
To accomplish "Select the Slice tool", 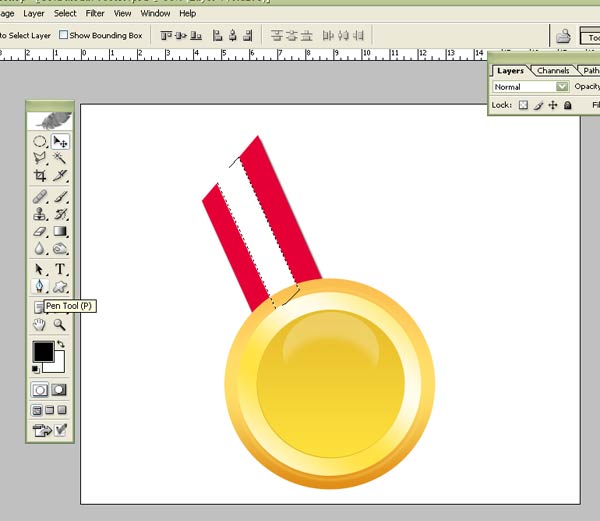I will [x=60, y=175].
